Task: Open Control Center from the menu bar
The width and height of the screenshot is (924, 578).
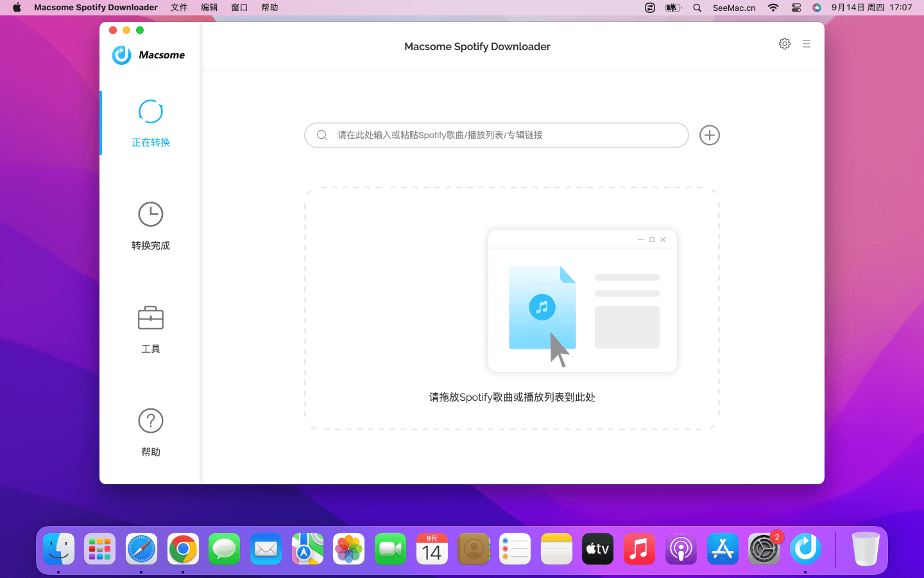Action: (x=796, y=8)
